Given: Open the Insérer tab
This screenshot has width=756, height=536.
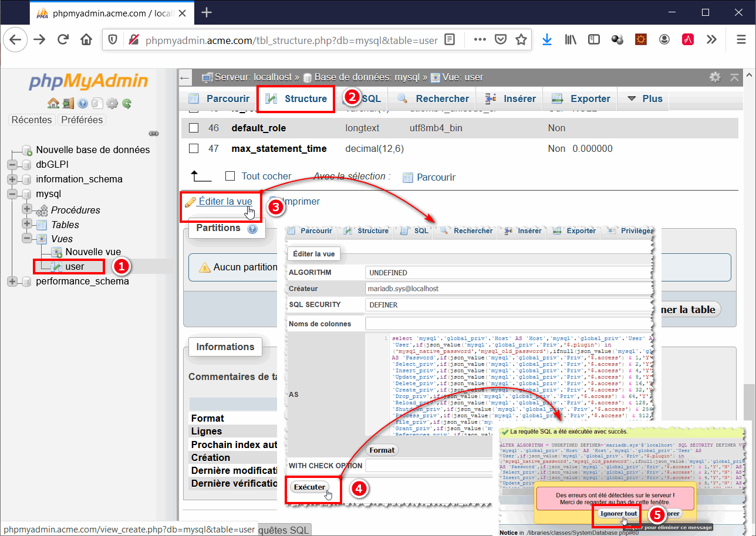Looking at the screenshot, I should (x=511, y=99).
